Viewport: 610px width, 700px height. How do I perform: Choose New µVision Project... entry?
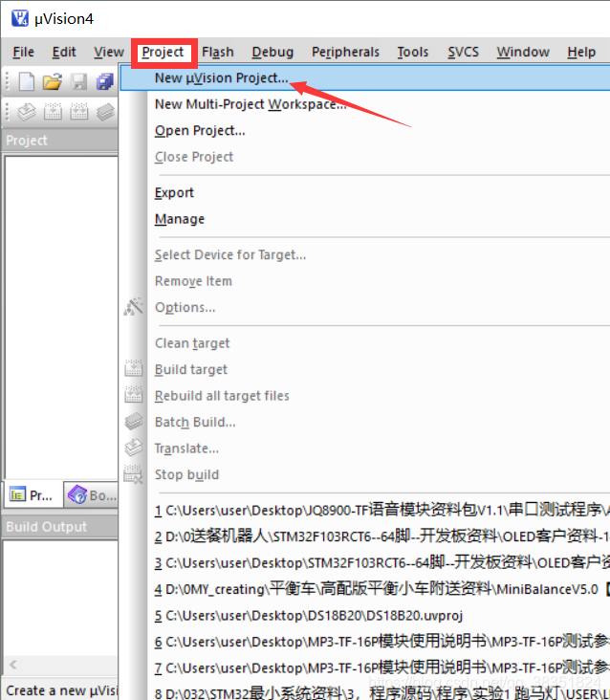click(365, 77)
